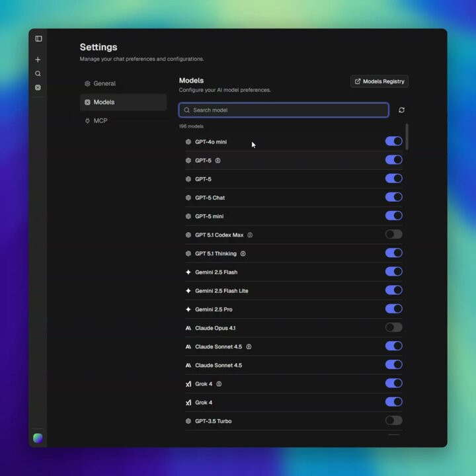476x476 pixels.
Task: Toggle the GPT-5 row with info icon
Action: point(394,160)
